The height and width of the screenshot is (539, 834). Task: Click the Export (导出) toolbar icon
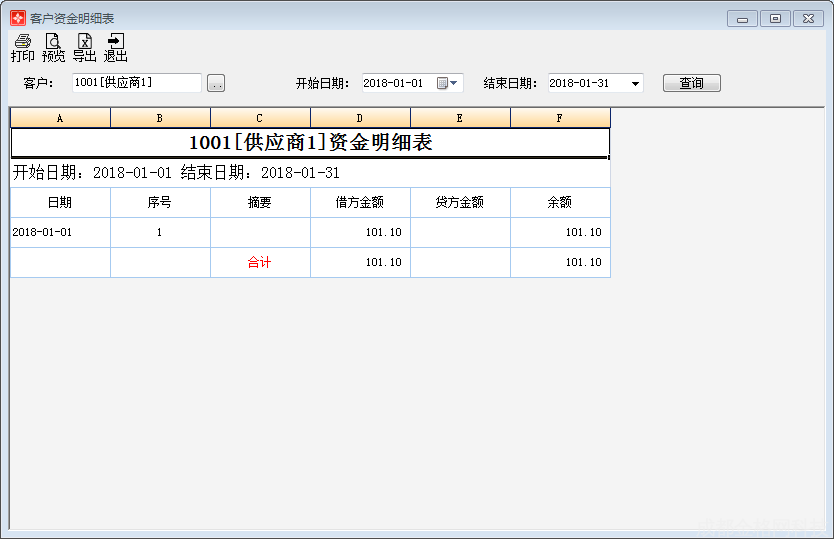point(84,47)
